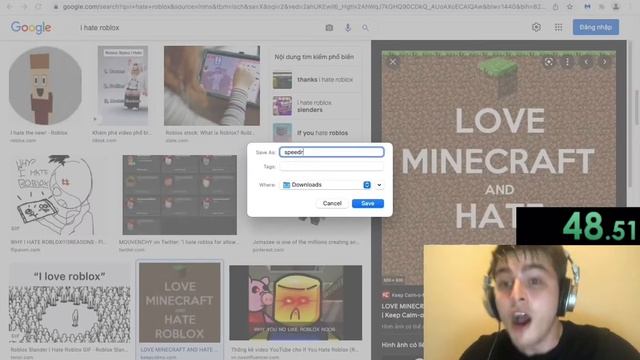Click the Save As filename field

(331, 152)
